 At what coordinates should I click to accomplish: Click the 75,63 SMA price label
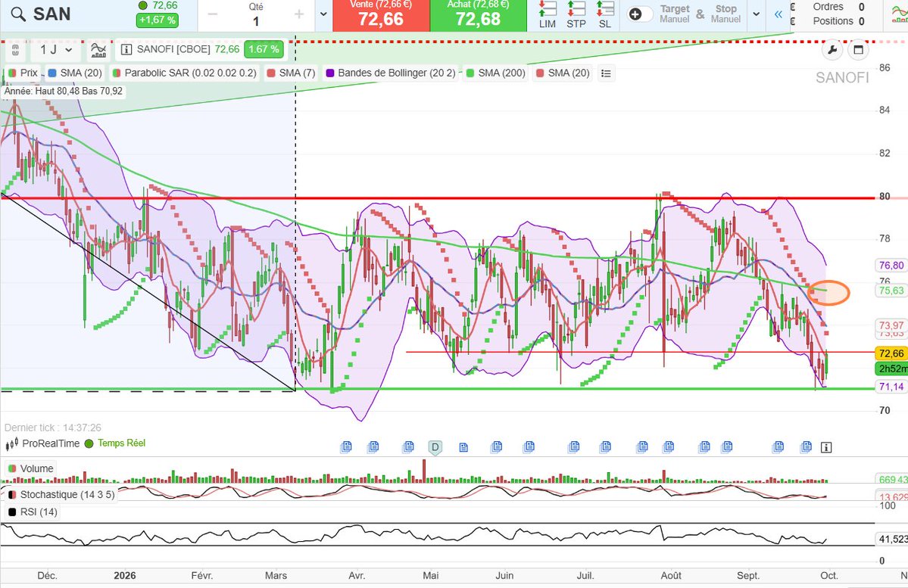point(891,291)
